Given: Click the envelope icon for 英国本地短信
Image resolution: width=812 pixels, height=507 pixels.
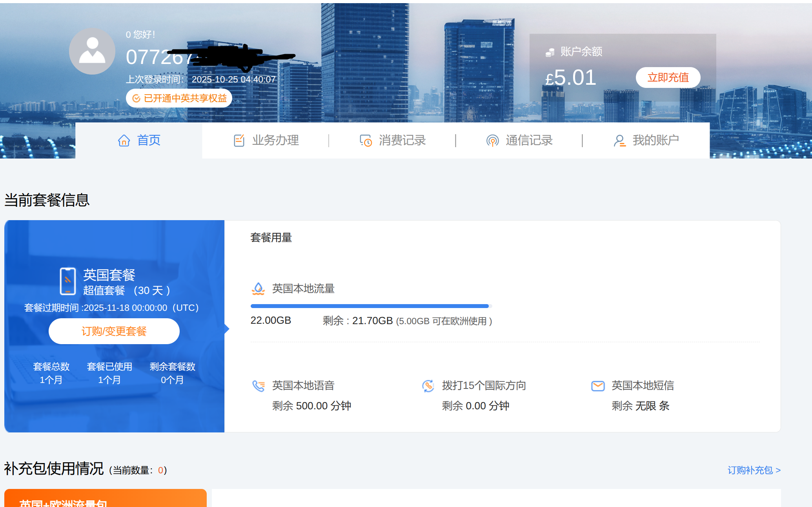Looking at the screenshot, I should [x=597, y=386].
